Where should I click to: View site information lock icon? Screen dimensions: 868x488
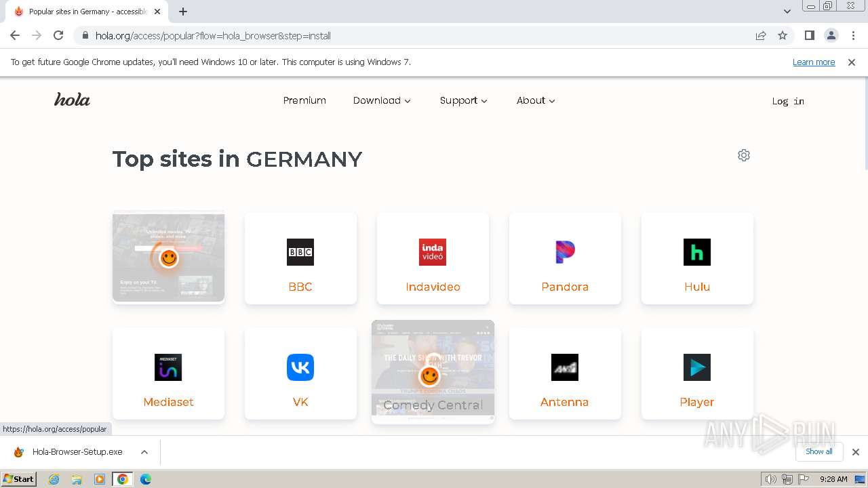85,35
